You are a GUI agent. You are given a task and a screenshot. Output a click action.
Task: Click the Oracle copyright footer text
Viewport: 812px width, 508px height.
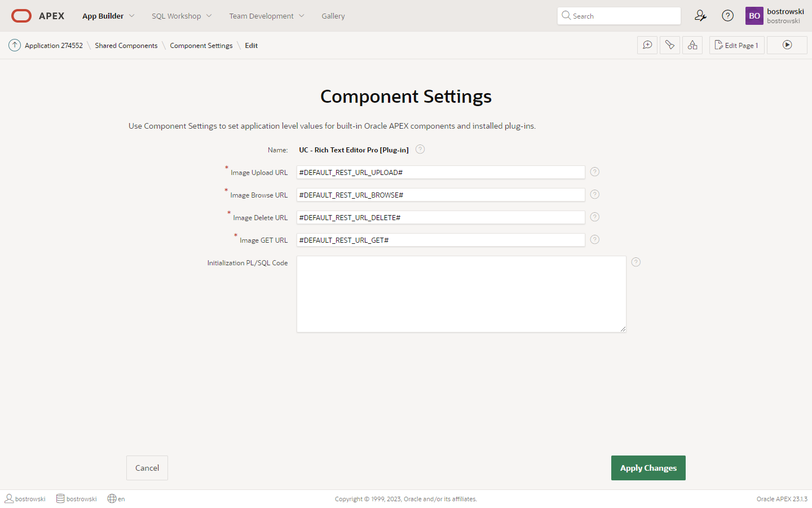click(406, 499)
